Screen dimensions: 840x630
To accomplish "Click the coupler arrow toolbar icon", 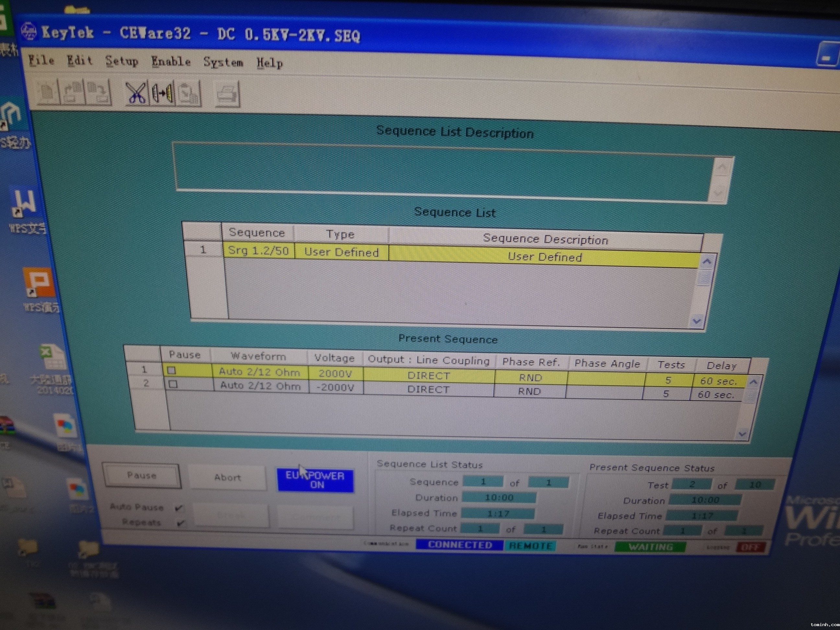I will click(x=162, y=93).
